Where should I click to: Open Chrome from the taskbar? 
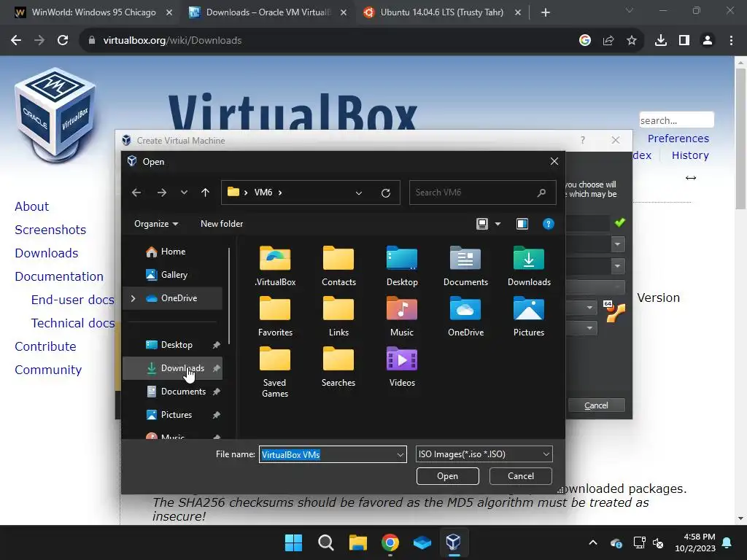(390, 542)
